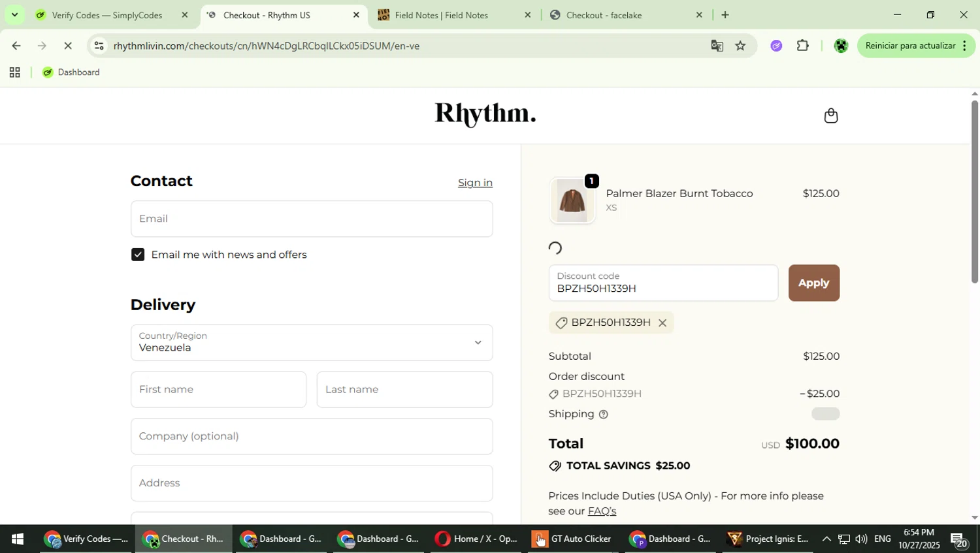Open the taskbar clock showing 6:54 PM
Image resolution: width=980 pixels, height=553 pixels.
pyautogui.click(x=919, y=539)
